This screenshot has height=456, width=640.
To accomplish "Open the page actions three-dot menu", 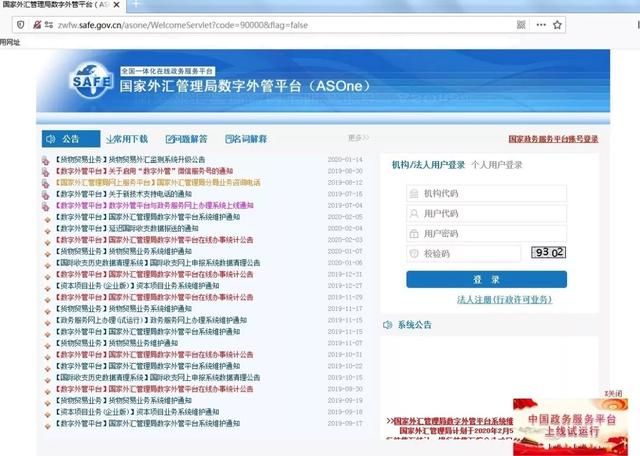I will 541,25.
